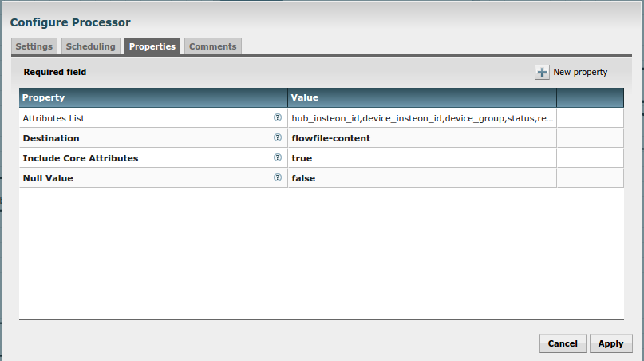Select the Null Value property name
Screen dimensions: 644x361
(48, 178)
